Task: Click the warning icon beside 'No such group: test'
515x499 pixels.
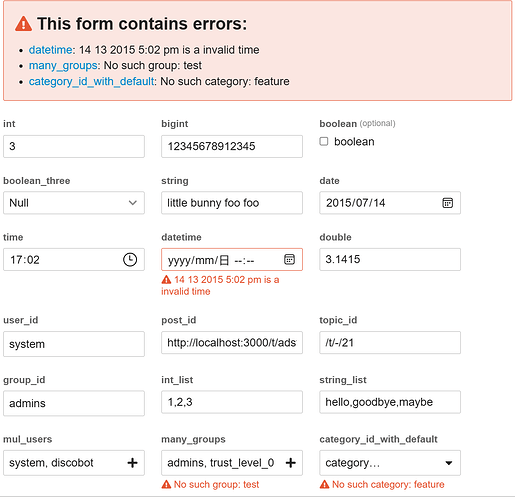Action: pyautogui.click(x=166, y=484)
